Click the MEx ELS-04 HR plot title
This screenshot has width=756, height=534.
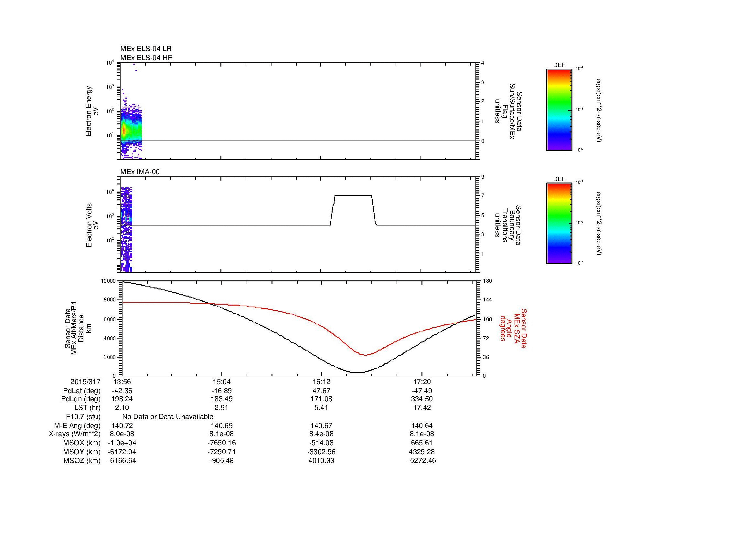[146, 58]
